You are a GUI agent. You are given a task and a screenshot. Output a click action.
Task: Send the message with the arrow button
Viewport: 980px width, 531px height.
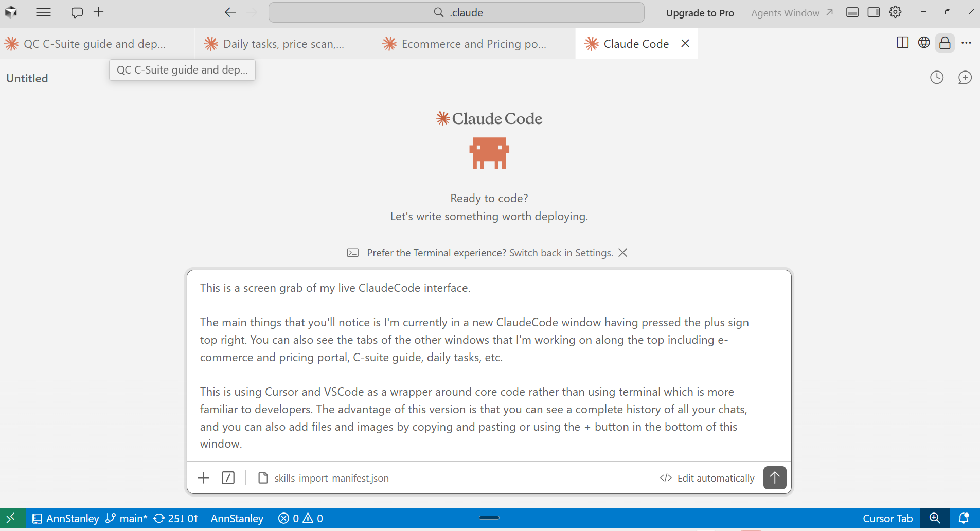click(x=775, y=477)
